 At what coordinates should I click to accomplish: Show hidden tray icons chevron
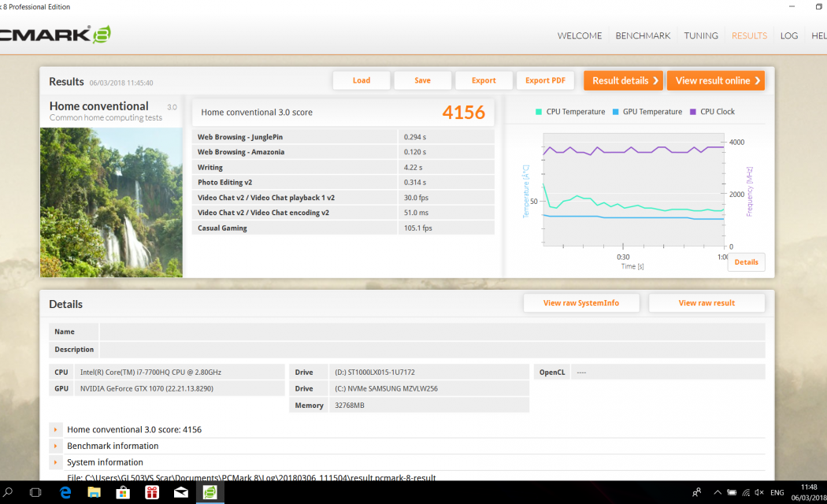click(x=718, y=492)
